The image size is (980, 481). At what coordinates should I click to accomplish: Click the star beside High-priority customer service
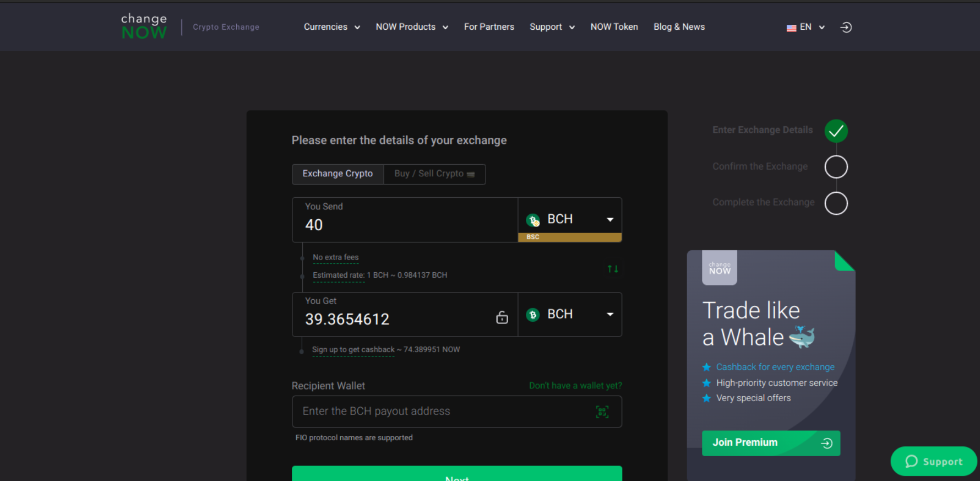click(x=707, y=382)
